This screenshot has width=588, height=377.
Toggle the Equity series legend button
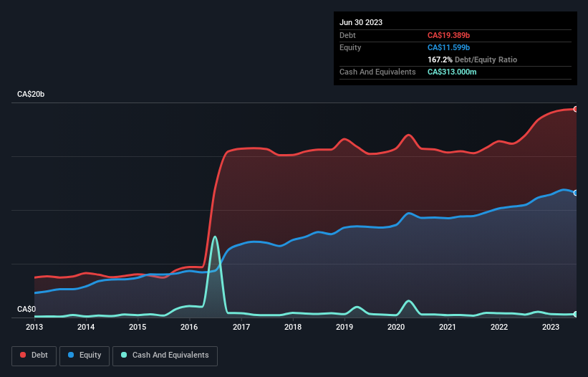[x=85, y=355]
